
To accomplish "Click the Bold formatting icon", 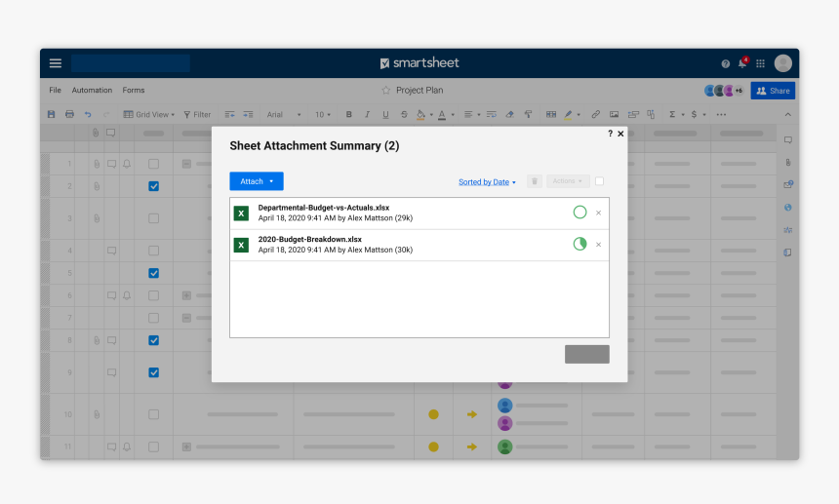I will tap(349, 114).
